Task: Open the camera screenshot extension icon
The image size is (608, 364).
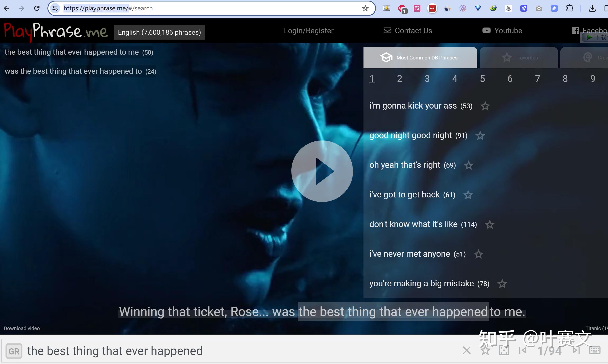Action: 539,8
